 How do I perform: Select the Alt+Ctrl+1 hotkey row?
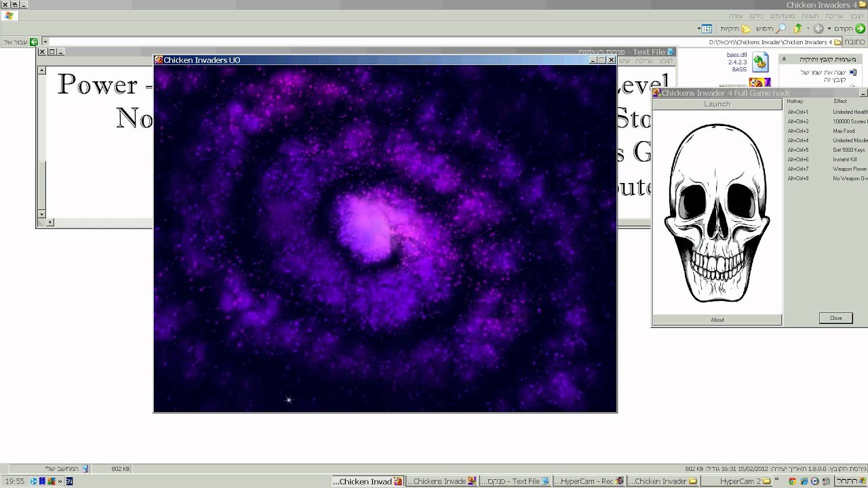(827, 112)
